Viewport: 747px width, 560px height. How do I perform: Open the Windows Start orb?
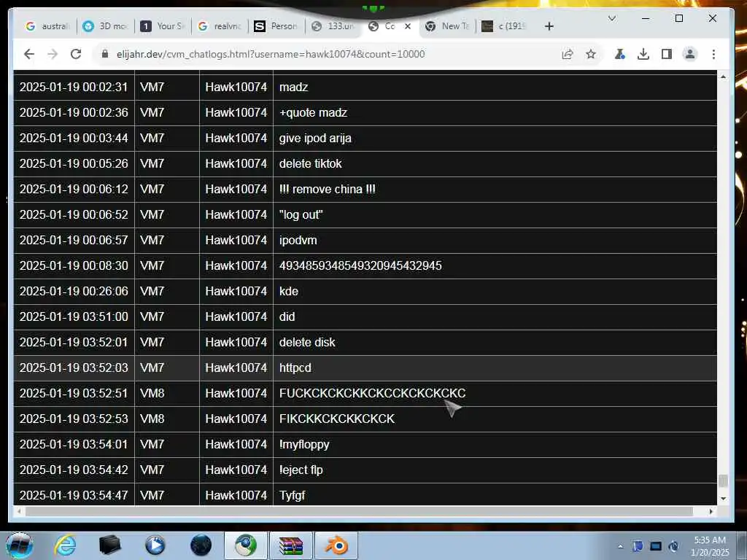click(x=20, y=545)
